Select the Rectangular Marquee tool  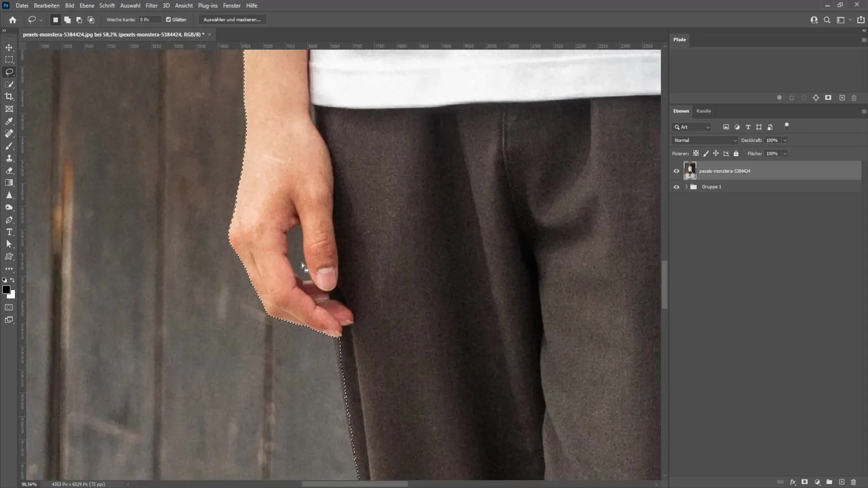click(x=9, y=59)
